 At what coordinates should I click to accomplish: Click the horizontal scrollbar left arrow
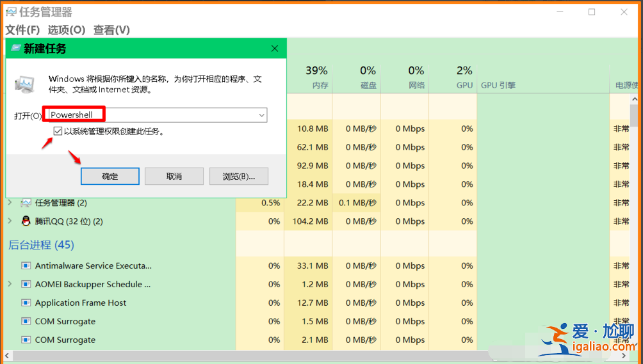[8, 356]
